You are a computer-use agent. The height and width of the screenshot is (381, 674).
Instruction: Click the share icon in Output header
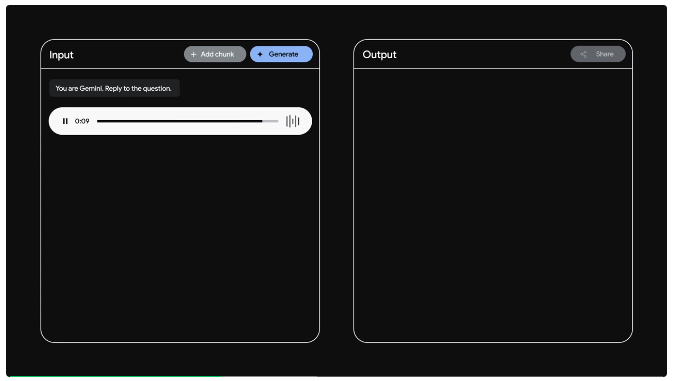pyautogui.click(x=583, y=54)
